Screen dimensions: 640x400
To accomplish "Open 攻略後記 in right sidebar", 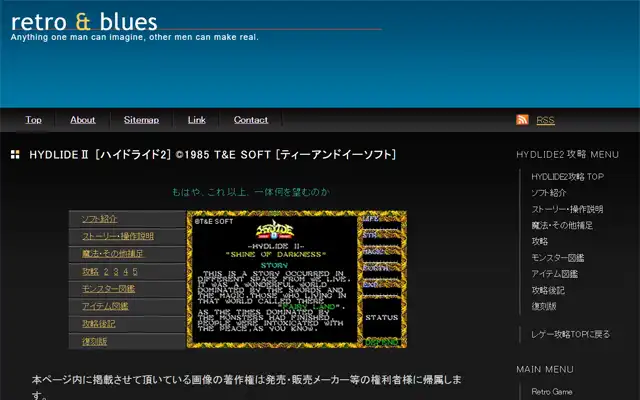I will [548, 290].
